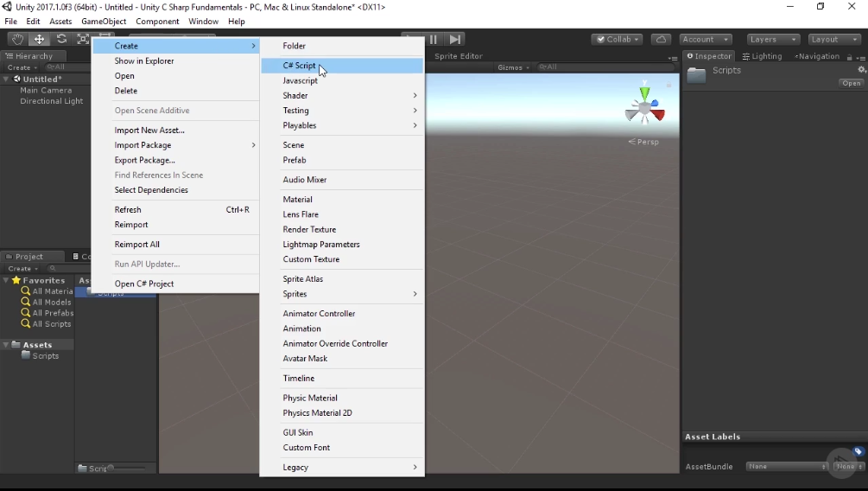
Task: Open the File menu
Action: 10,21
